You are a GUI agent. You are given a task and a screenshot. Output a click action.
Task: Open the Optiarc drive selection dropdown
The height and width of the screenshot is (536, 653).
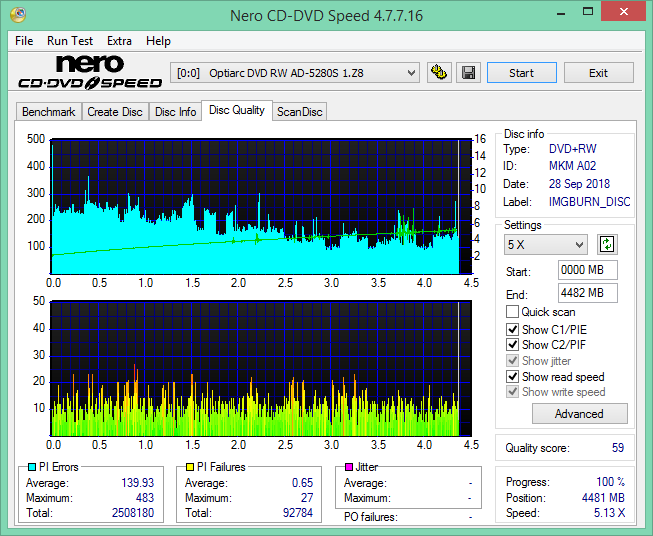pos(295,73)
